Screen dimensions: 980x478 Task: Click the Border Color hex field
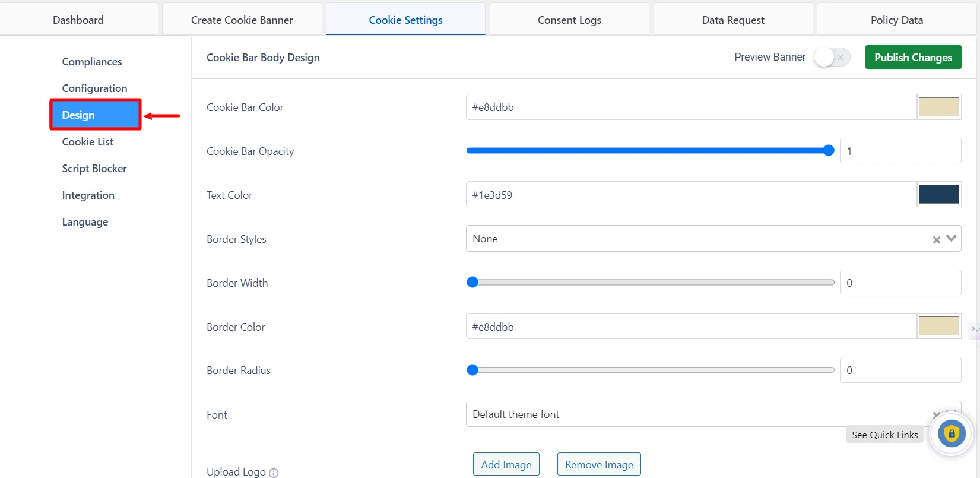[691, 327]
